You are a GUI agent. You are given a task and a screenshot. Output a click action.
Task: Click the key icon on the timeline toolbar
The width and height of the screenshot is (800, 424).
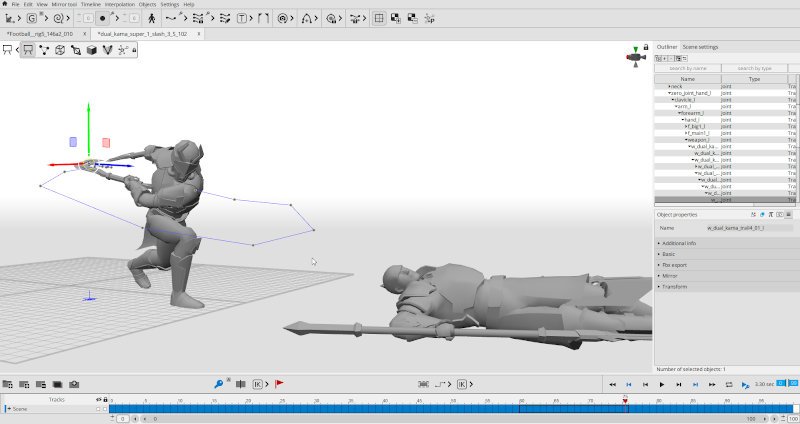(219, 384)
